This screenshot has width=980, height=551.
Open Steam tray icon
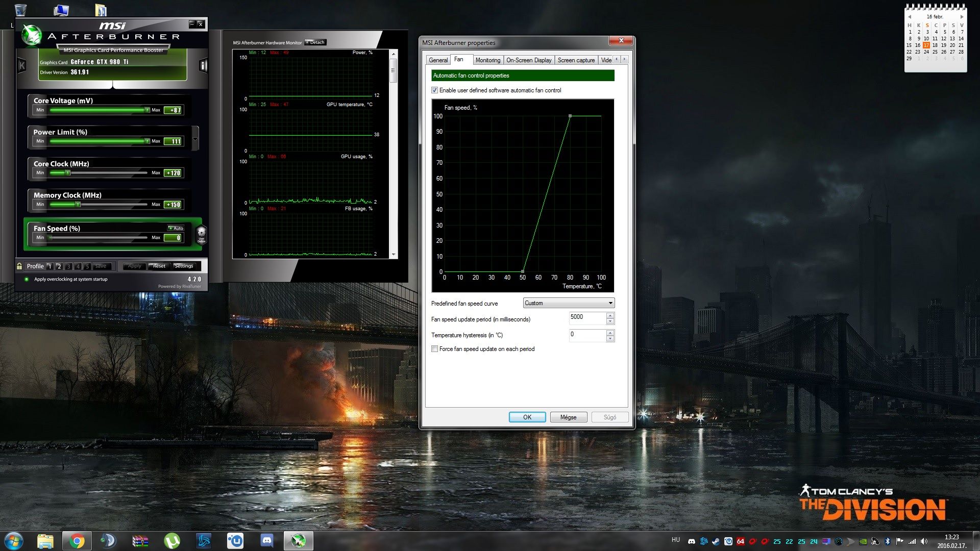pyautogui.click(x=716, y=541)
